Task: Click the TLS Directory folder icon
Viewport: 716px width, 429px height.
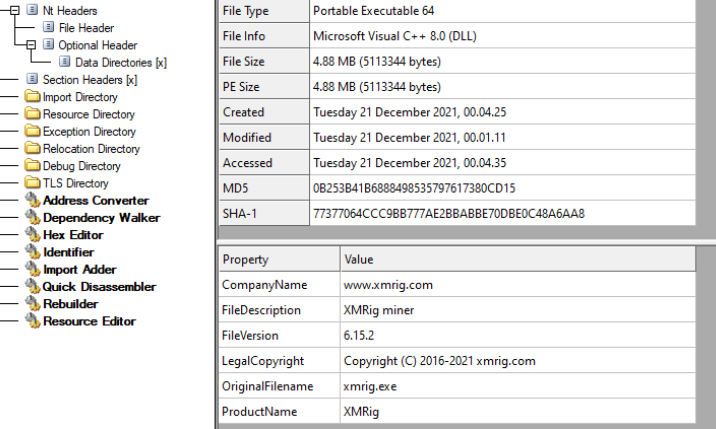Action: click(32, 183)
